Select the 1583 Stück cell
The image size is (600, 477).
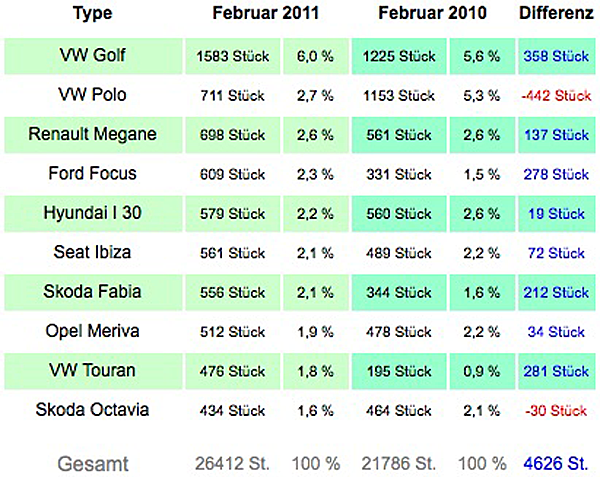point(233,56)
